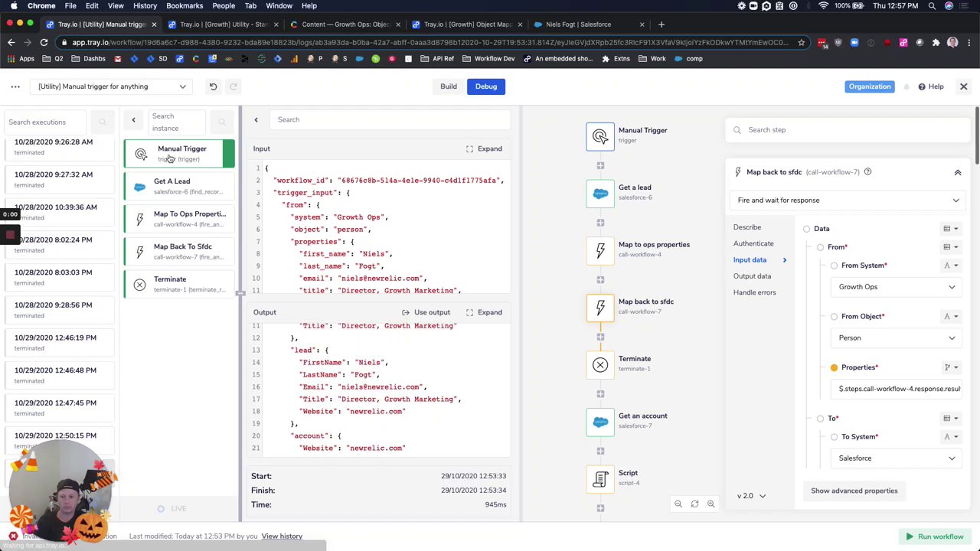Expand the Input JSON panel

pyautogui.click(x=484, y=149)
